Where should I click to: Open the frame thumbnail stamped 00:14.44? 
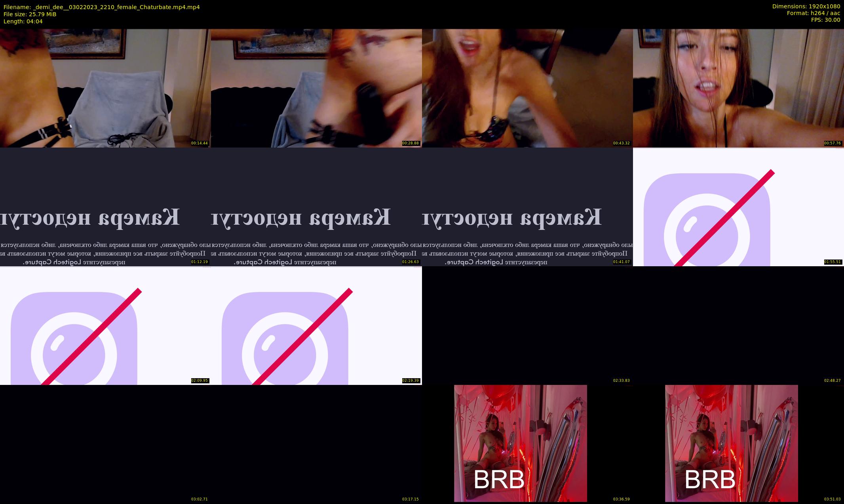105,88
